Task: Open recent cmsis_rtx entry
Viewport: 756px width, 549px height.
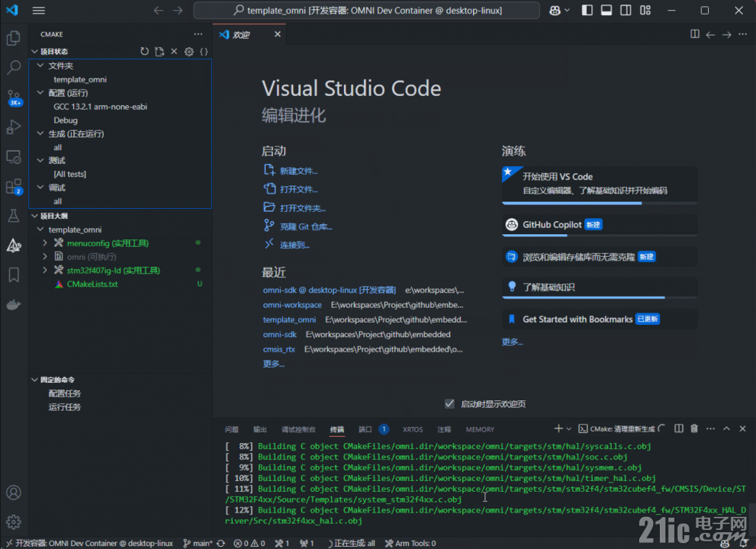Action: pyautogui.click(x=278, y=349)
